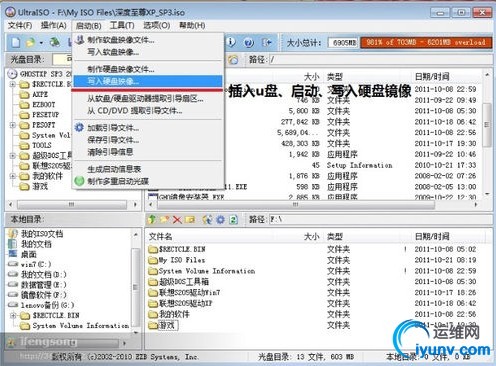Image resolution: width=496 pixels, height=366 pixels.
Task: Expand 超级DOS工具 node in disc tree
Action: pos(12,155)
